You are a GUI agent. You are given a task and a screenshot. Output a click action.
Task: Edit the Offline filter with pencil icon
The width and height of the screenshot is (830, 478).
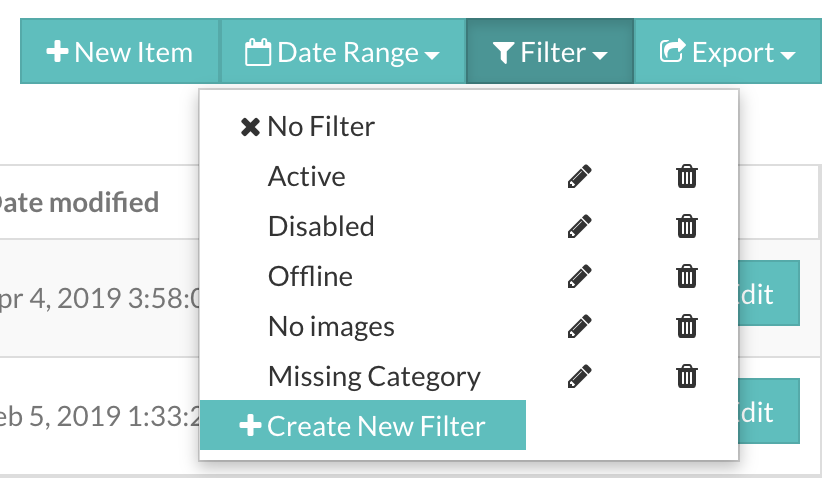pyautogui.click(x=580, y=276)
